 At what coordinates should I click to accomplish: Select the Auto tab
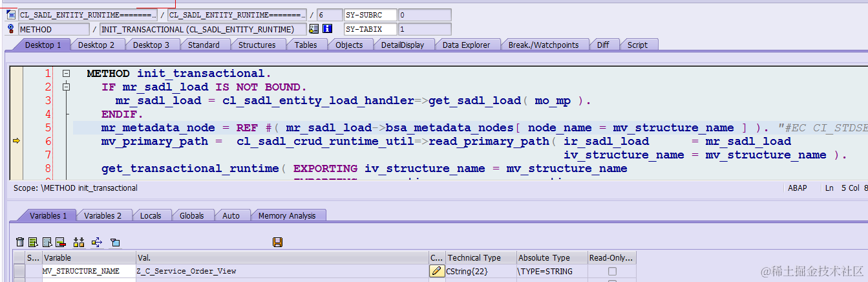tap(231, 215)
